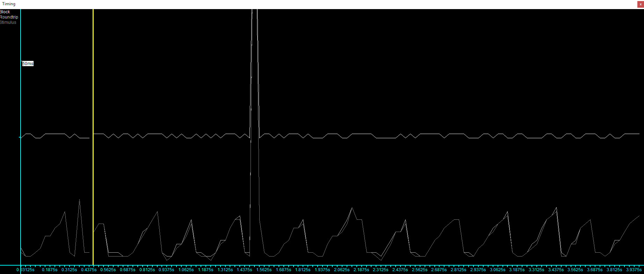The image size is (644, 274).
Task: Select the 2.5625s tick label
Action: [x=419, y=270]
